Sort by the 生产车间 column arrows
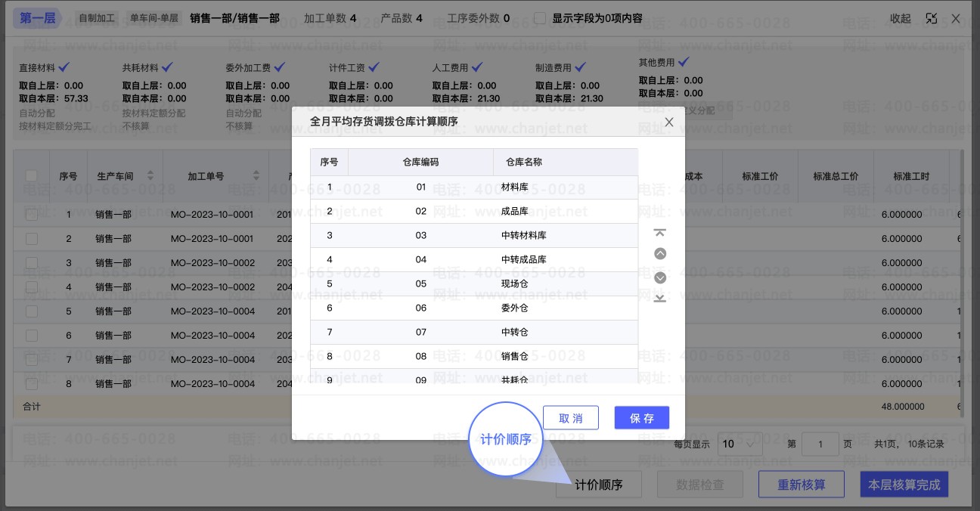This screenshot has height=511, width=980. (150, 176)
